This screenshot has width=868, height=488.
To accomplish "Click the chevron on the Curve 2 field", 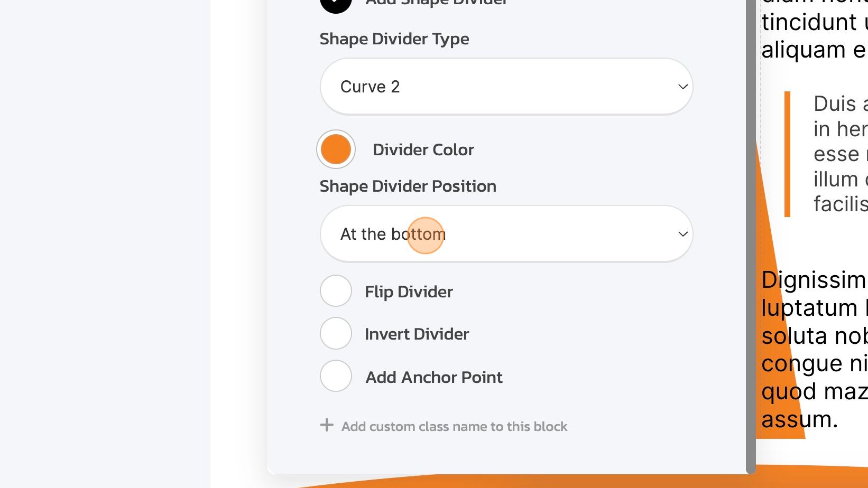I will click(682, 86).
